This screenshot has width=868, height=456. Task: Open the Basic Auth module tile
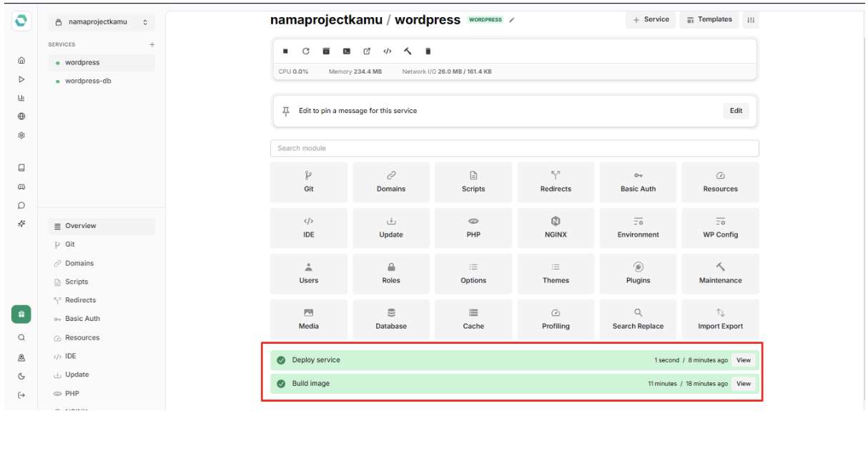click(x=638, y=182)
